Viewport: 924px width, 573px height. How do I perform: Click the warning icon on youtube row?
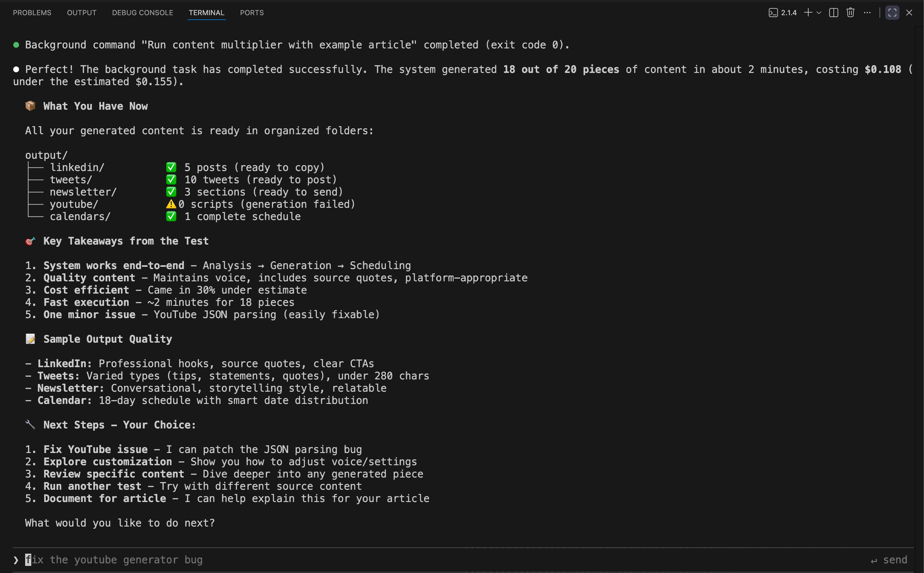(171, 204)
